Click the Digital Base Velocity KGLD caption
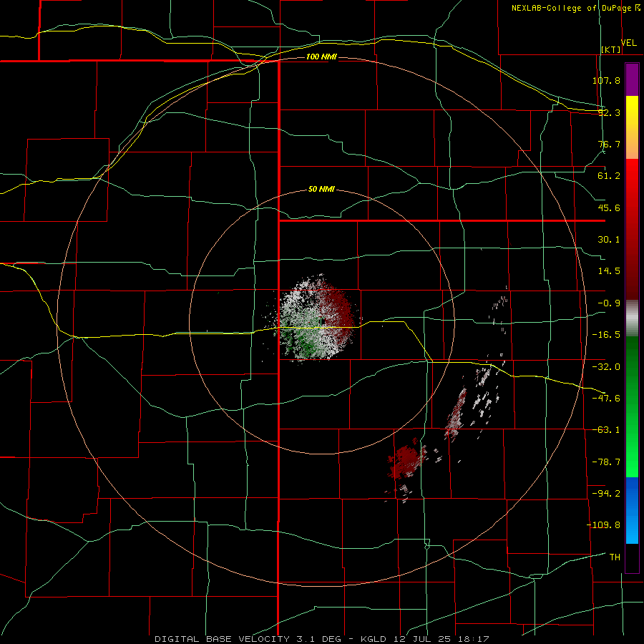 (x=321, y=639)
